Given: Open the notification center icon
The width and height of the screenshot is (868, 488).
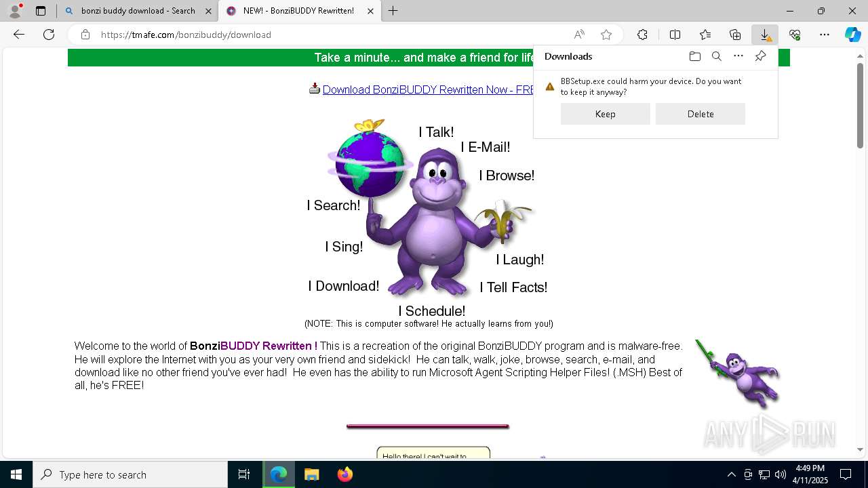Looking at the screenshot, I should click(846, 474).
